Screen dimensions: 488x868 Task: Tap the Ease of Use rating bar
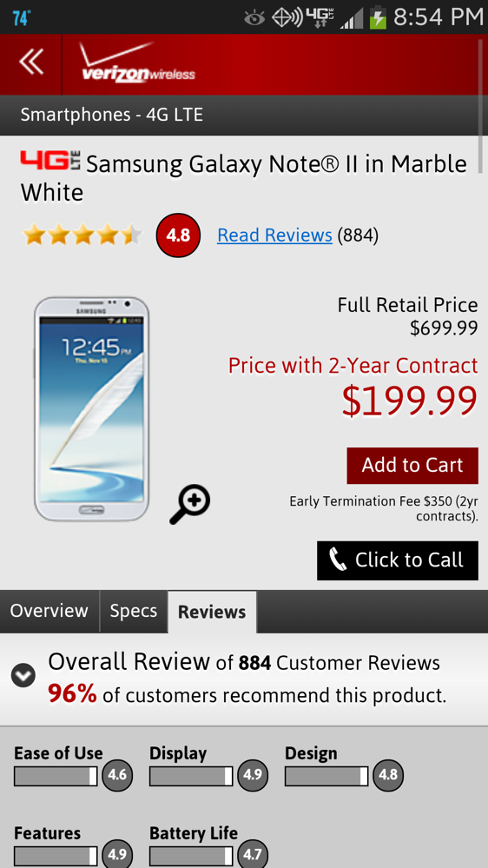(x=56, y=776)
